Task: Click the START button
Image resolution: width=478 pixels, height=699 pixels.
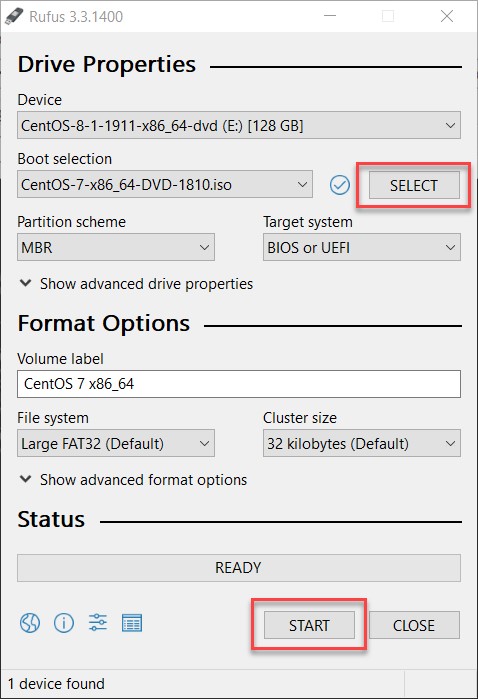Action: point(309,625)
